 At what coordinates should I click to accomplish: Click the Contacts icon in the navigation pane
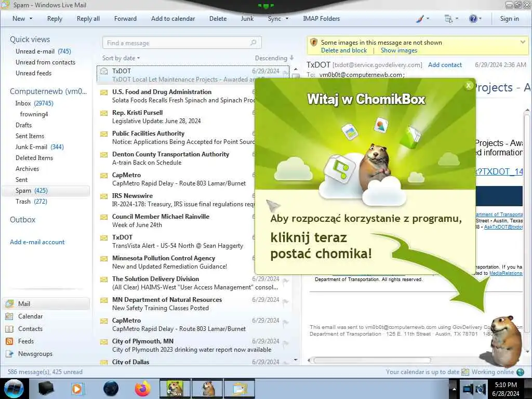[x=9, y=329]
